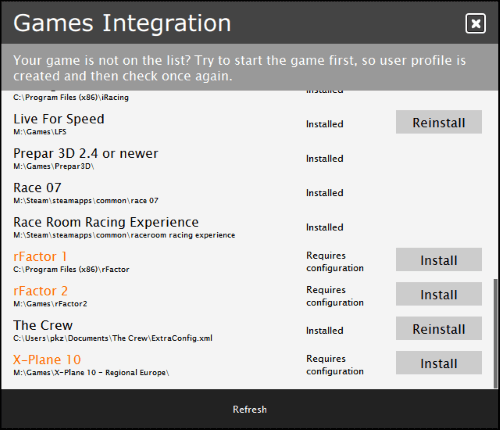Image resolution: width=500 pixels, height=430 pixels.
Task: Click the C:\Program Files (x86)\rFactor path
Action: pos(71,269)
